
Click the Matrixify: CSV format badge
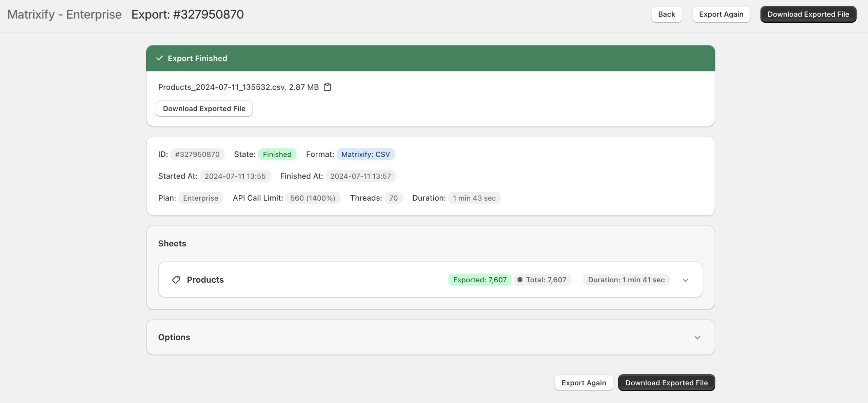[x=366, y=154]
